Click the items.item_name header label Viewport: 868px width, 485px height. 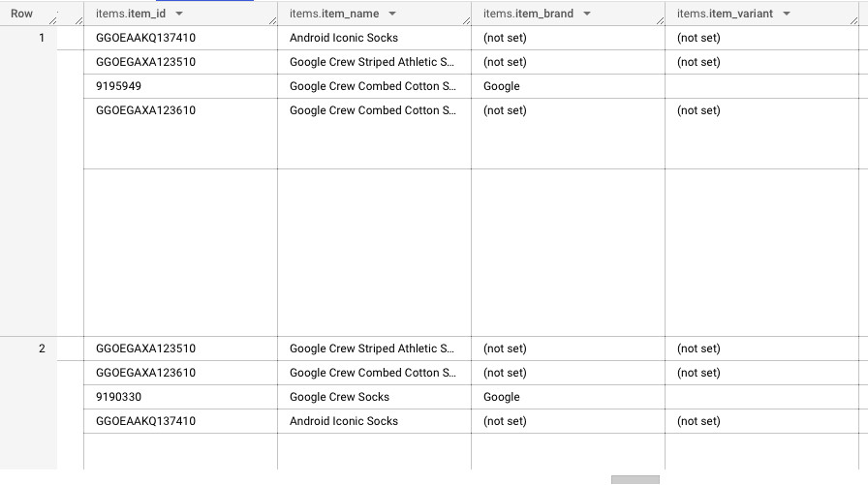tap(334, 14)
